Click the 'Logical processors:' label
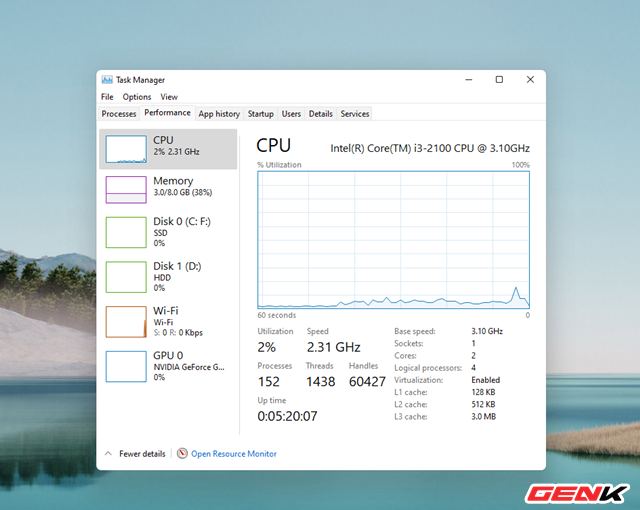 tap(428, 368)
